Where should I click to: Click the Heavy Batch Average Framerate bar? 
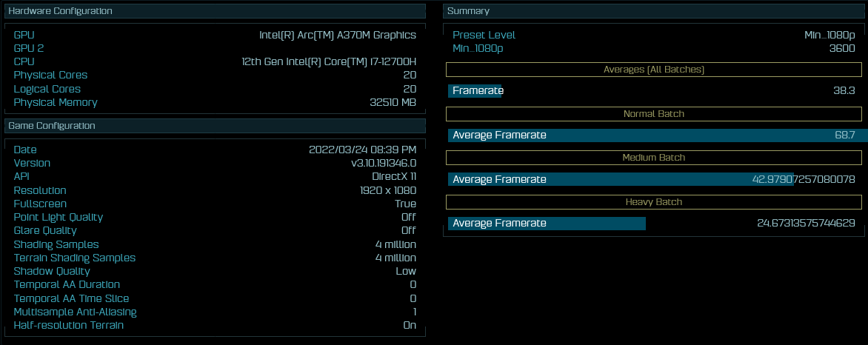click(547, 224)
